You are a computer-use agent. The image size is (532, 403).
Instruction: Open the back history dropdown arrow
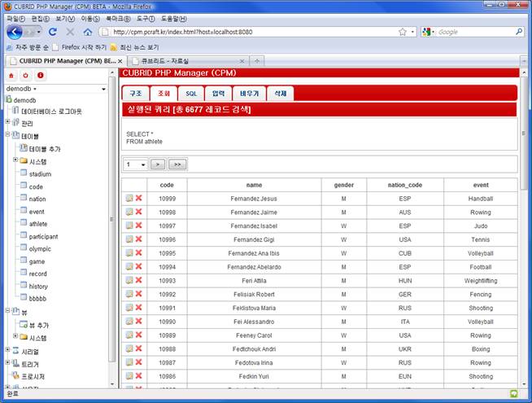click(x=39, y=33)
